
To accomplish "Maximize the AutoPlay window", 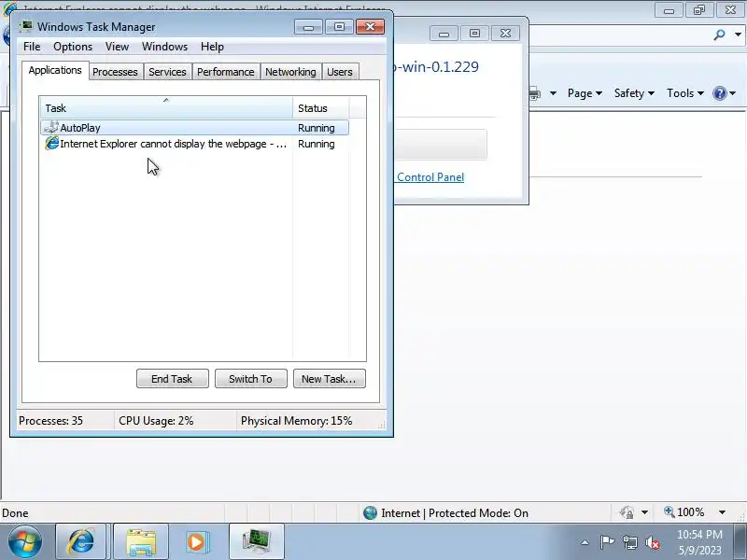I will tap(474, 34).
